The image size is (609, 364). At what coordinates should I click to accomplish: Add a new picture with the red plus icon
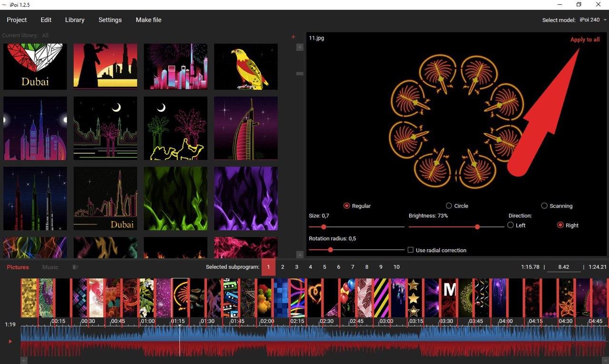point(293,37)
